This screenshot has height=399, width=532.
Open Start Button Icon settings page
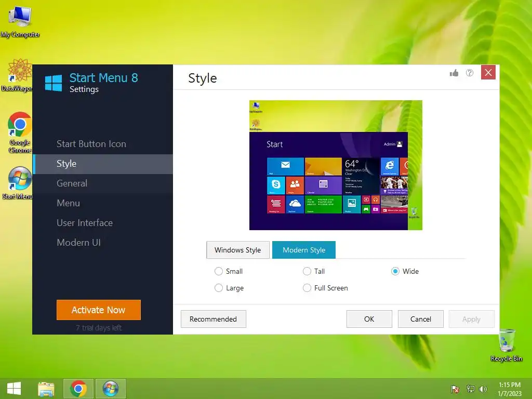[x=102, y=144]
